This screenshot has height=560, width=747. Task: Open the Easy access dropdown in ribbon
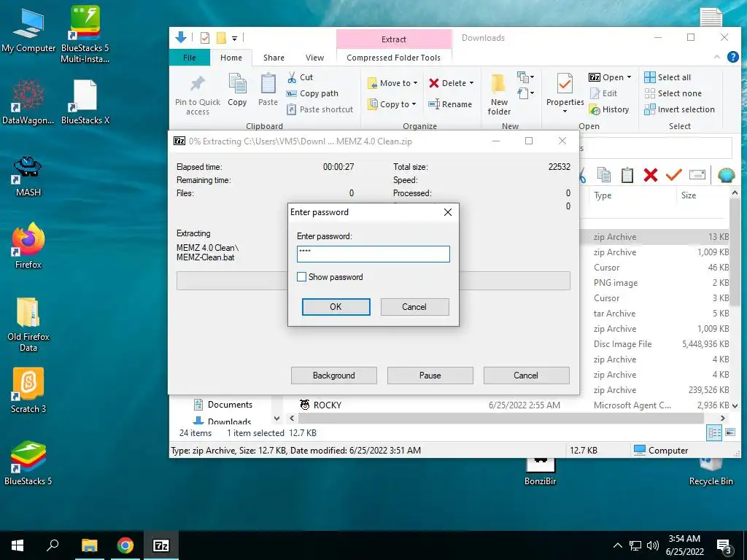pyautogui.click(x=526, y=93)
